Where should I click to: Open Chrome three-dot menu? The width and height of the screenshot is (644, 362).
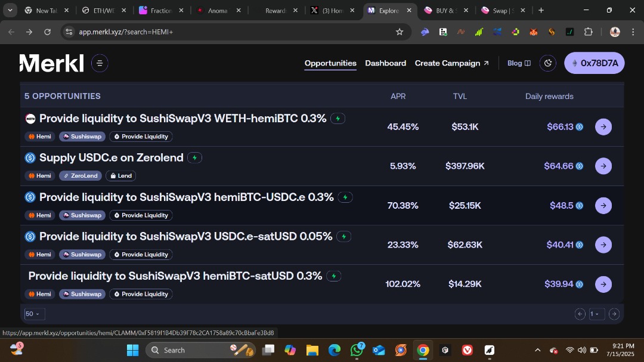tap(633, 32)
